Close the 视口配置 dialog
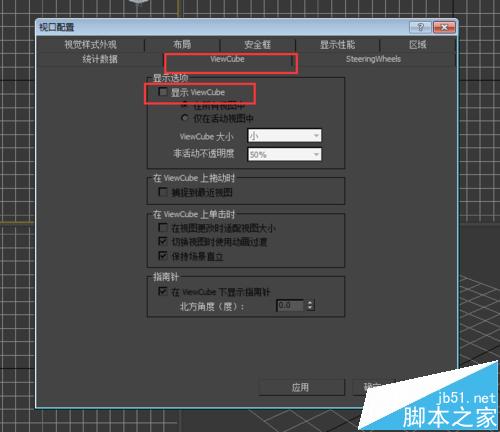This screenshot has height=432, width=500. pos(444,27)
